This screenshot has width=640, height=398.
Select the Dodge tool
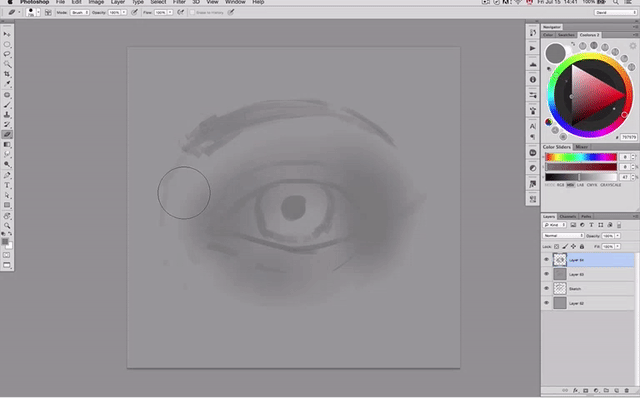[x=7, y=164]
